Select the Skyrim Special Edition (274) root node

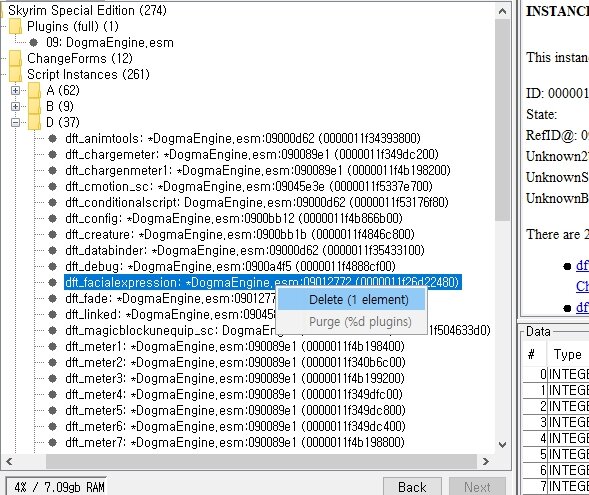point(87,11)
